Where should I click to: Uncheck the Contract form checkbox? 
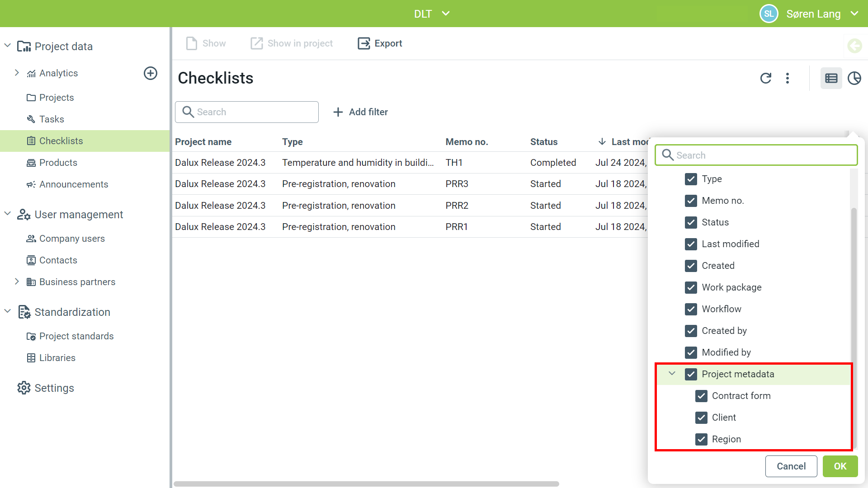701,396
